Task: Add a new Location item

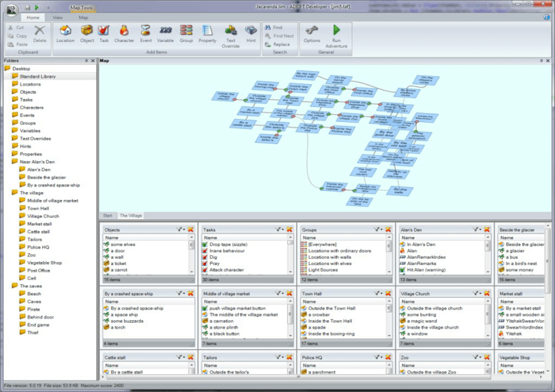Action: point(65,33)
